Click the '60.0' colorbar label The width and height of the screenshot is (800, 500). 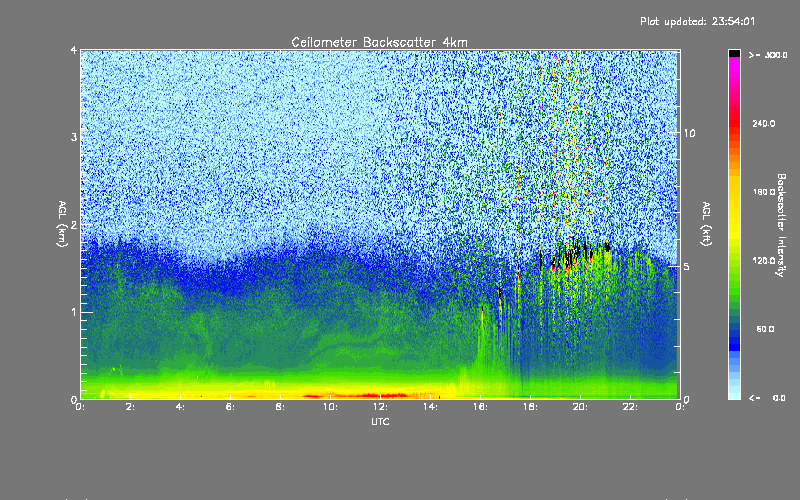coord(765,329)
